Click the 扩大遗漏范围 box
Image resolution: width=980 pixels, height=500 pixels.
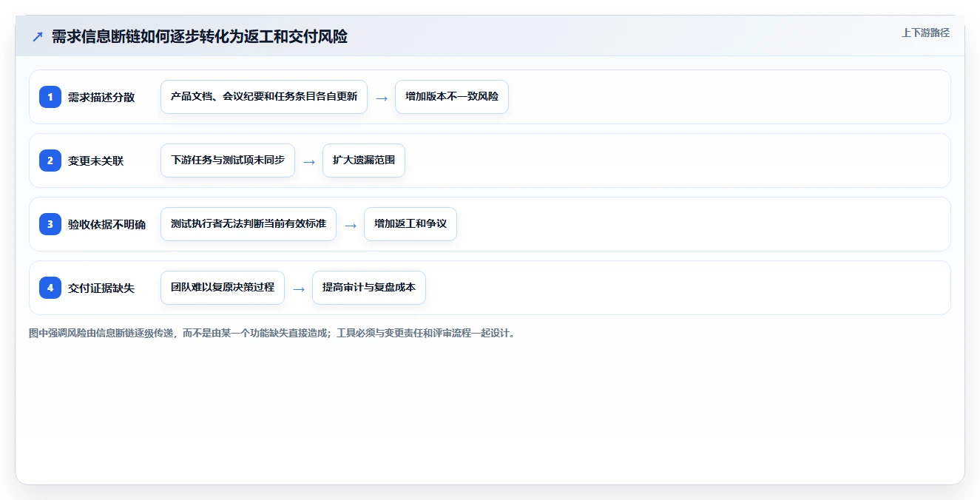[x=364, y=161]
